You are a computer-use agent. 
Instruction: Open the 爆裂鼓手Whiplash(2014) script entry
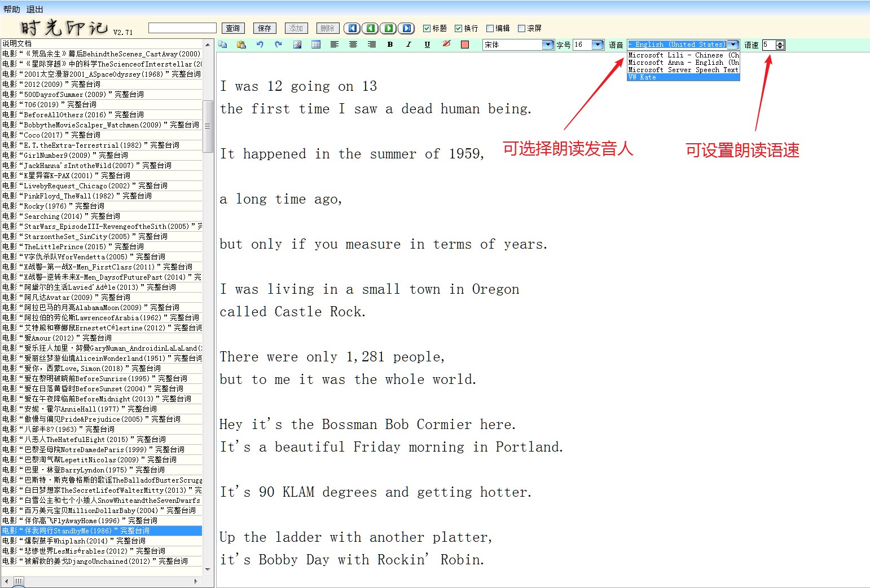(102, 541)
